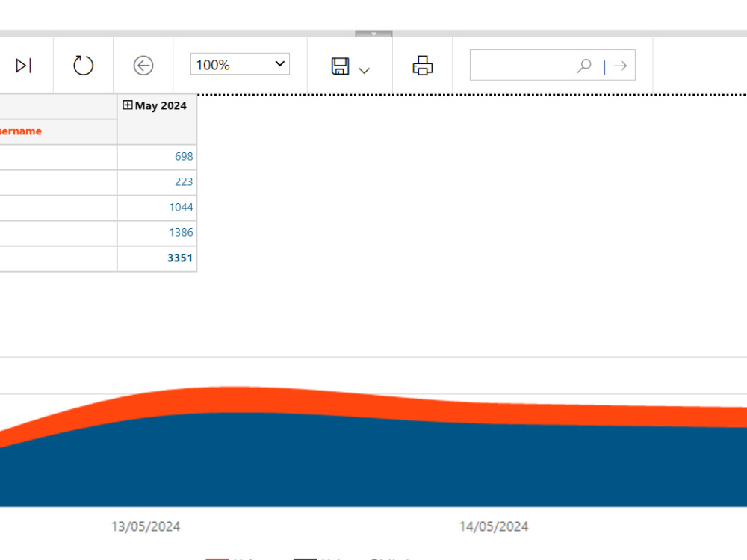Expand the May 2024 column group
Screen dimensions: 747x560
tap(127, 105)
